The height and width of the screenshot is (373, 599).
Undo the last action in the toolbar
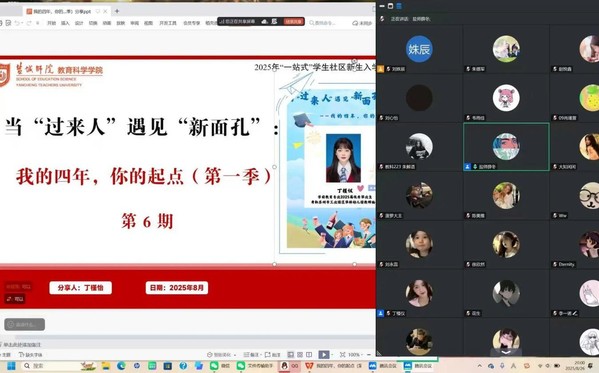[x=17, y=23]
